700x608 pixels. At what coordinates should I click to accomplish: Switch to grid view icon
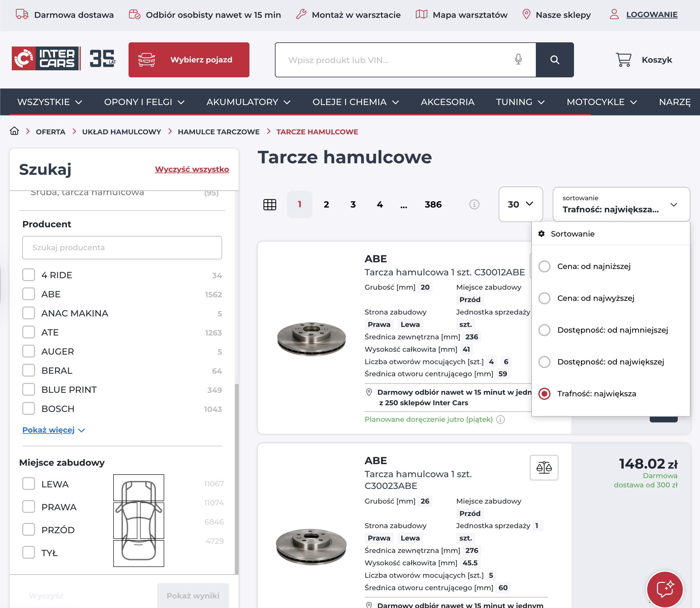click(x=269, y=205)
